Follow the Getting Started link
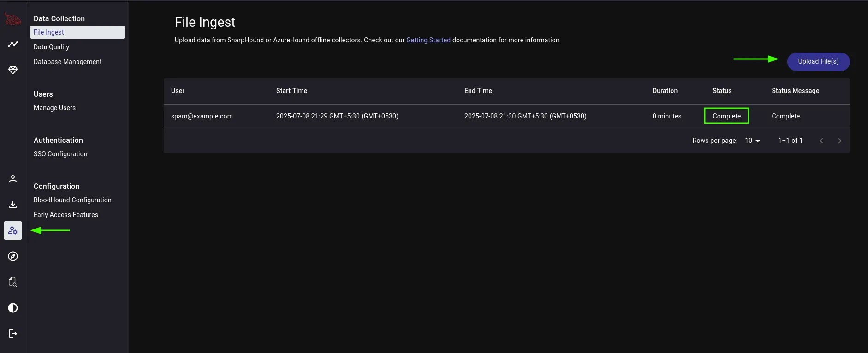Screen dimensions: 868x353 pos(428,40)
